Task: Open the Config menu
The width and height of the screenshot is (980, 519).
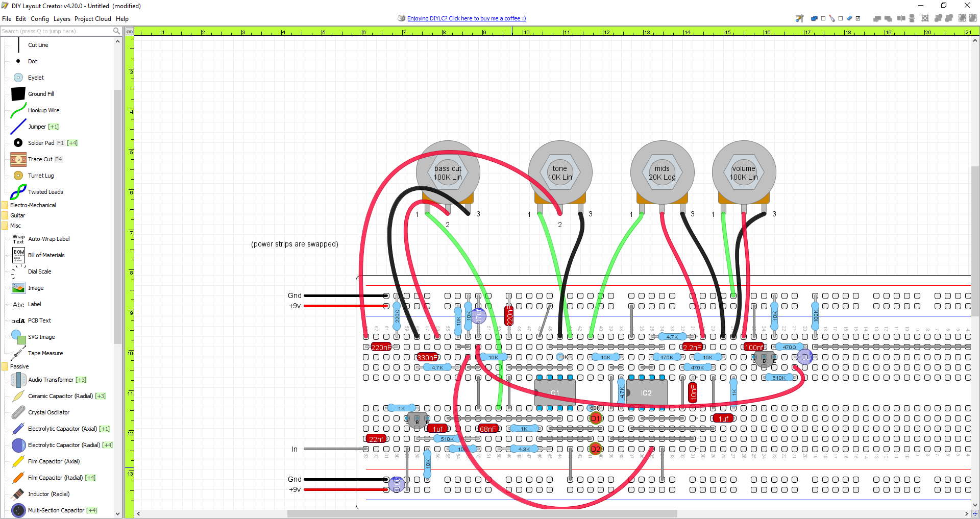Action: point(39,19)
